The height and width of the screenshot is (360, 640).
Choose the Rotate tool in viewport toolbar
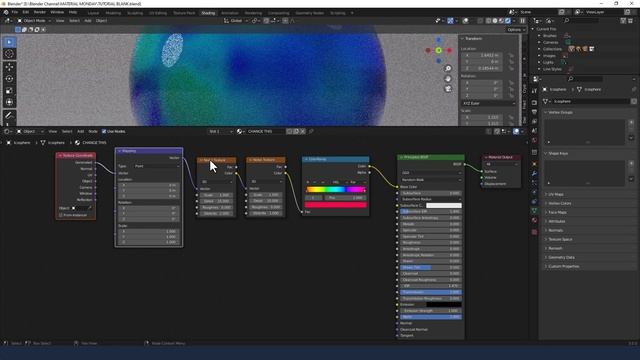(9, 79)
